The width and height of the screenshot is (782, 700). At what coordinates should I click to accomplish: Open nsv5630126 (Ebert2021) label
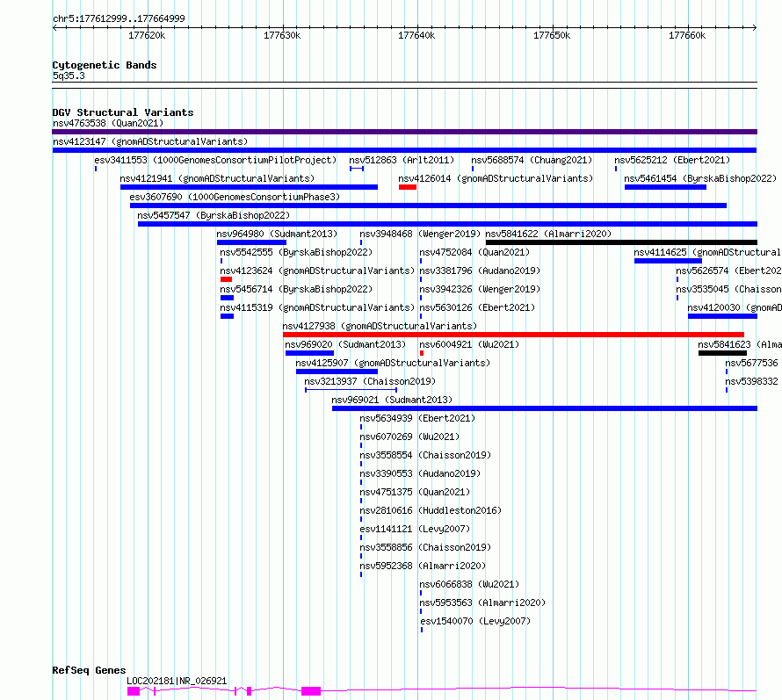(477, 307)
